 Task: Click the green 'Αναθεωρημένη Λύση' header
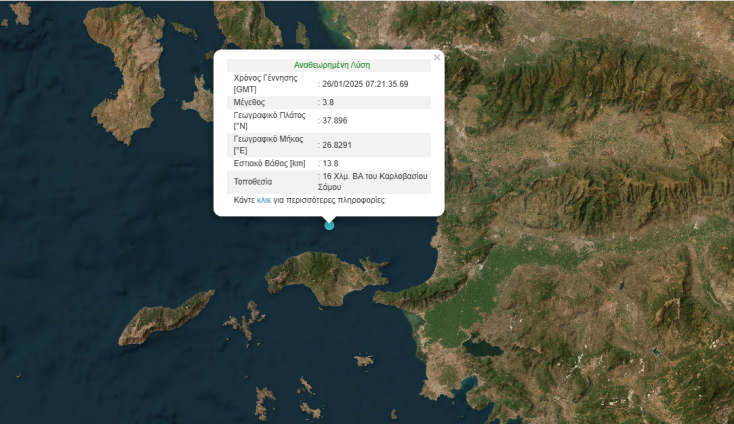329,64
